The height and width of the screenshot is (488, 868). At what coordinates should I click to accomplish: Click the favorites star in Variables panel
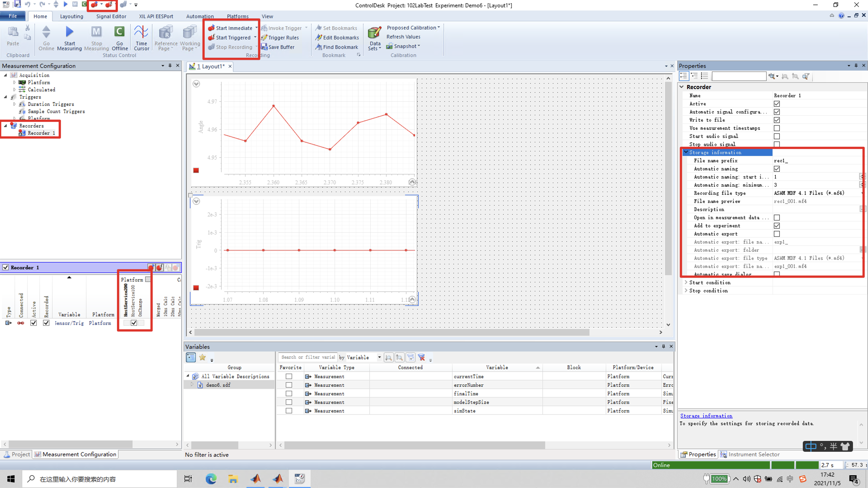202,357
